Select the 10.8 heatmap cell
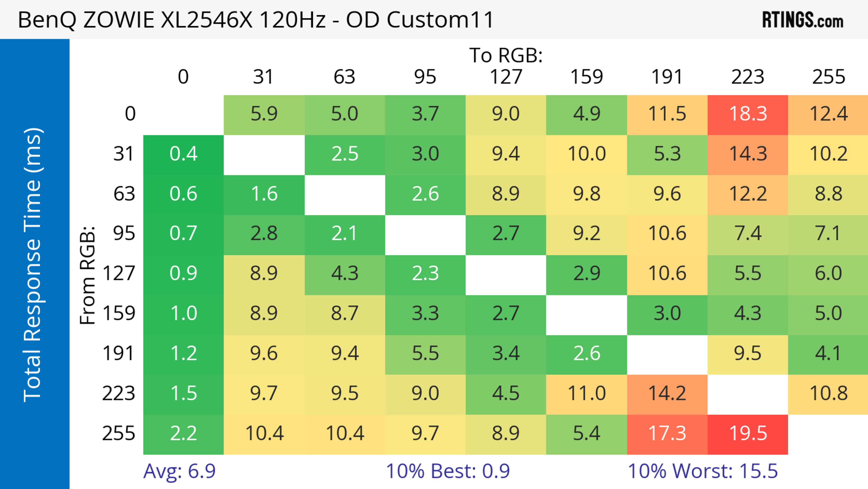 pos(828,394)
